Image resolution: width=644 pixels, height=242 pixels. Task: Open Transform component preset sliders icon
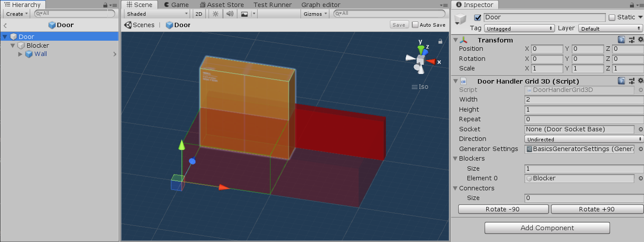(x=631, y=40)
